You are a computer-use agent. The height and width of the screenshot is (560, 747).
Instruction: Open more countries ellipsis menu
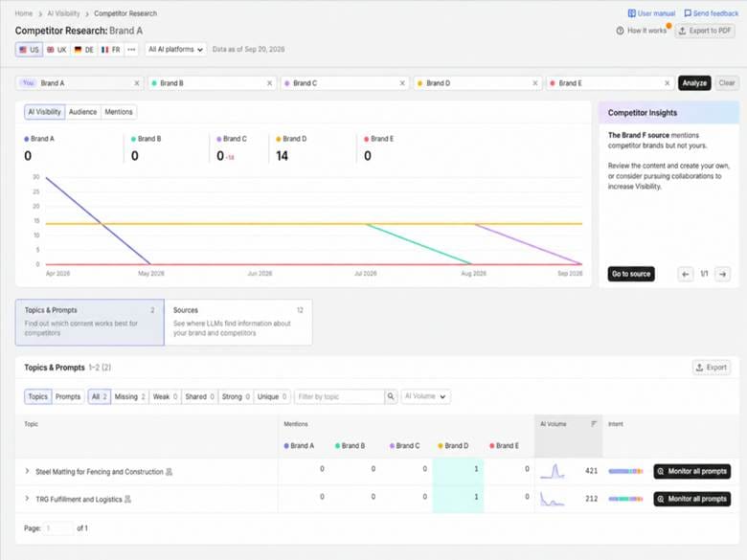(131, 50)
